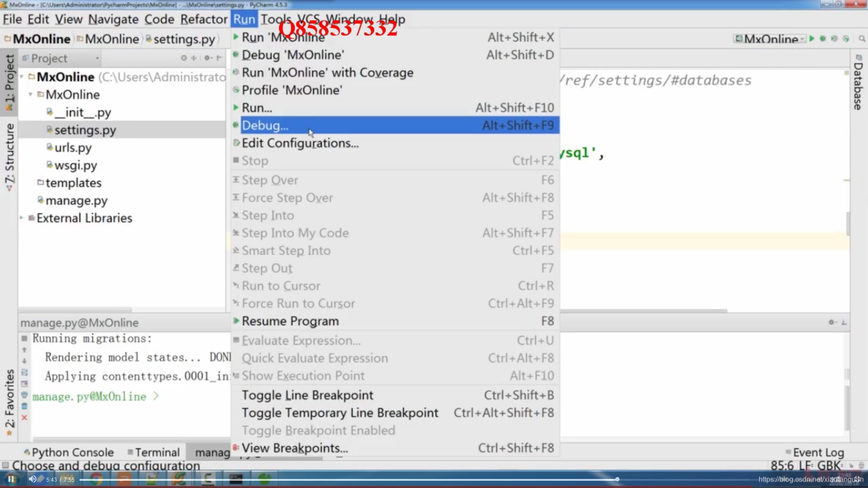Click the scroll-from-source target icon in the Project panel
The width and height of the screenshot is (868, 488).
coord(184,58)
